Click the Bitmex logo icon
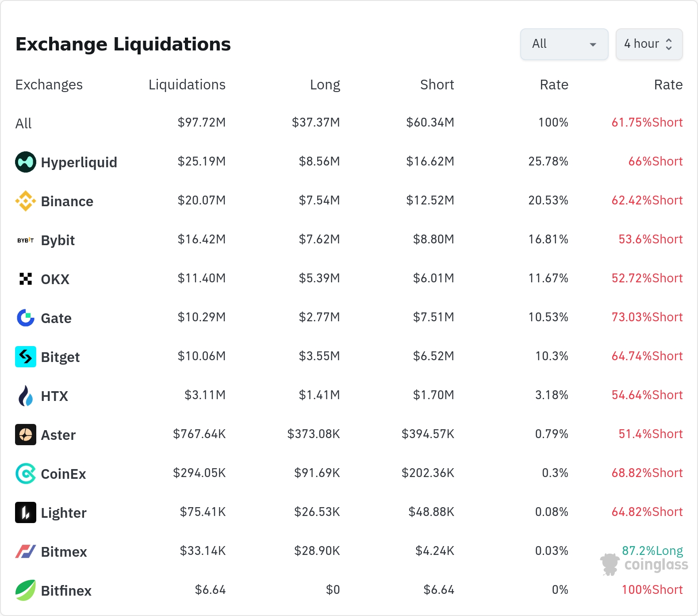698x616 pixels. pos(26,551)
